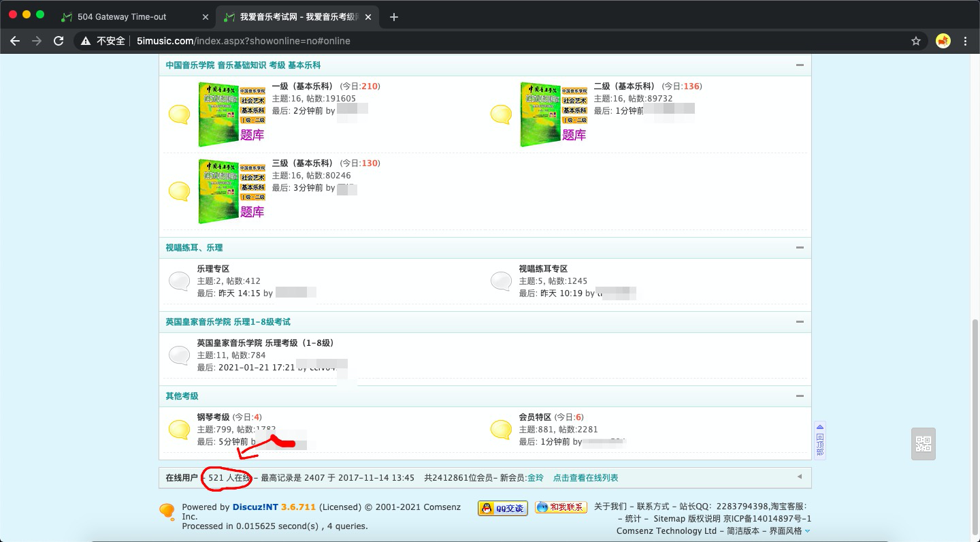Reload the page using the refresh icon
980x542 pixels.
[59, 41]
